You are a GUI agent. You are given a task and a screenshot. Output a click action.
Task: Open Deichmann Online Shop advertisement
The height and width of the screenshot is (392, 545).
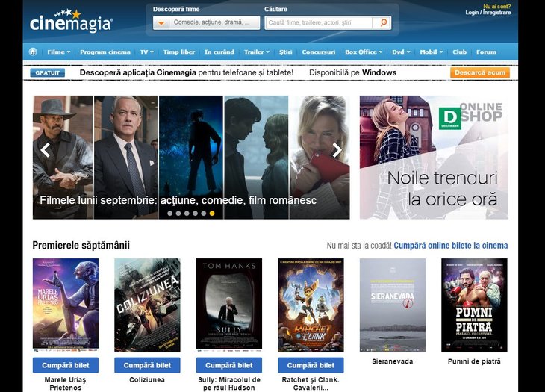coord(434,157)
